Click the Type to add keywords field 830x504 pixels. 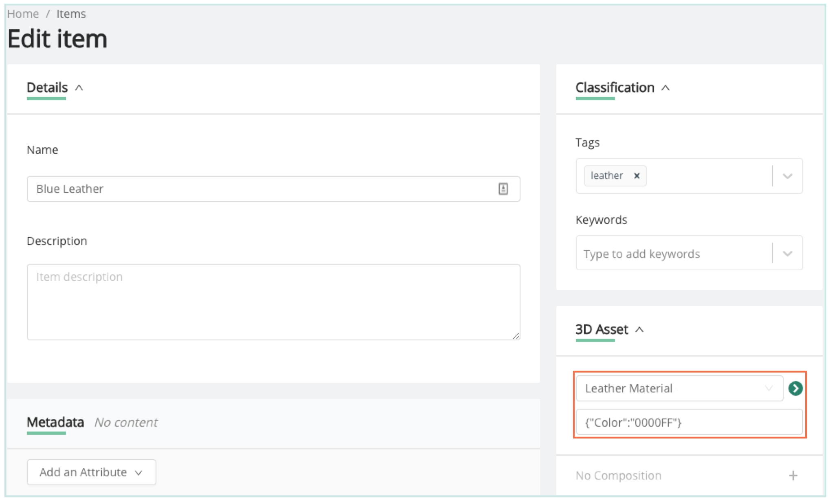(672, 254)
